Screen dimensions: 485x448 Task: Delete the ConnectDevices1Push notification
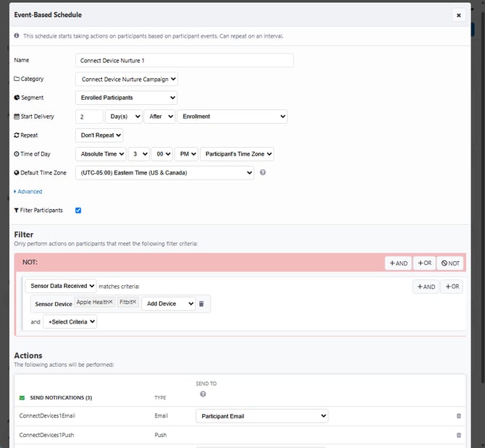458,435
